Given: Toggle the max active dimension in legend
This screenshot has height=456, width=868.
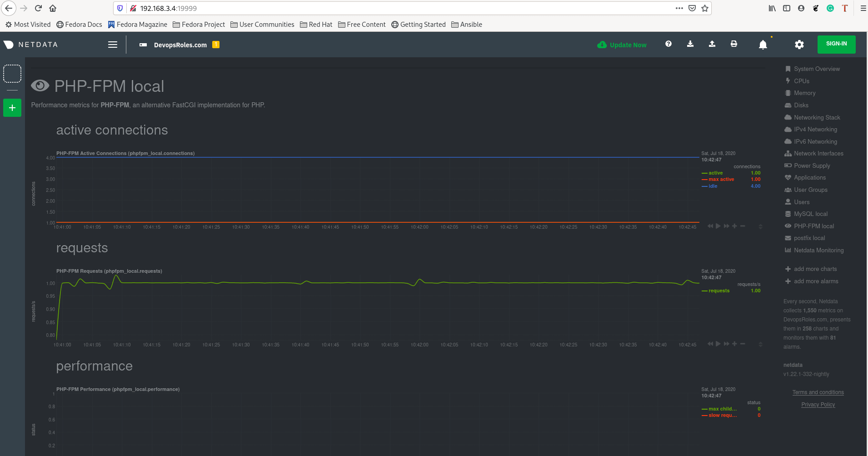Looking at the screenshot, I should pos(721,179).
